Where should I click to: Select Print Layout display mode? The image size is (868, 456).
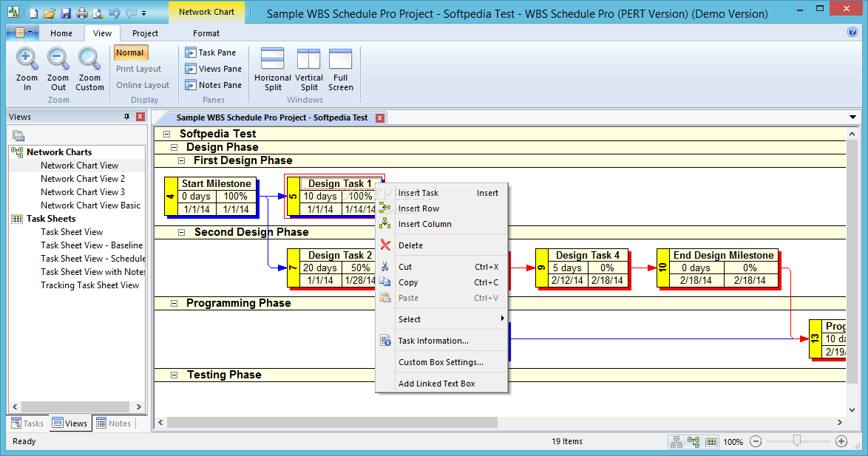coord(138,69)
